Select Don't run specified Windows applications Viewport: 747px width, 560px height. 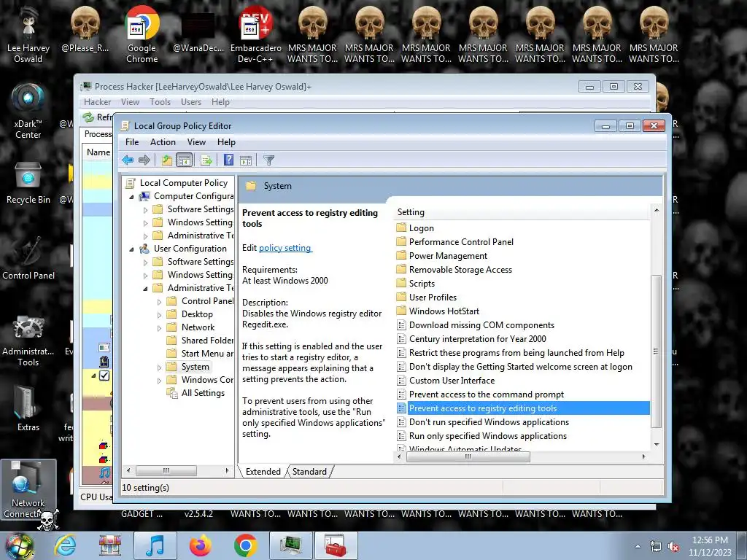(489, 422)
